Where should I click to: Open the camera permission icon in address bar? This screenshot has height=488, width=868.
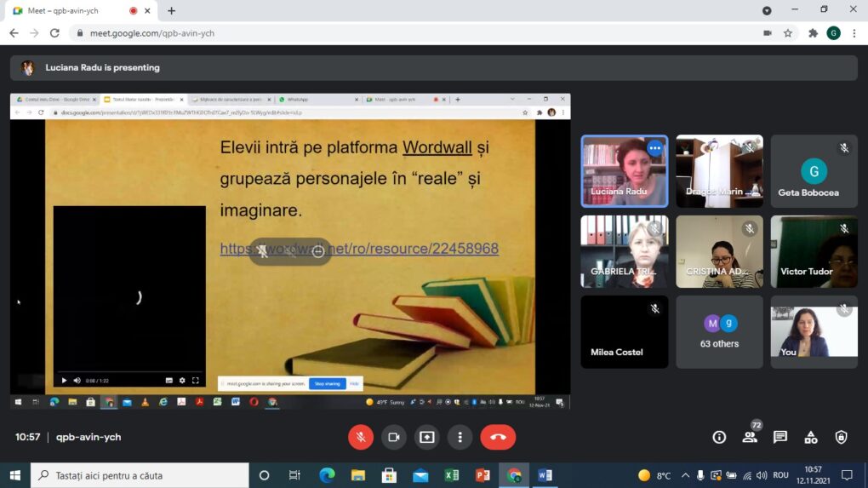coord(768,33)
